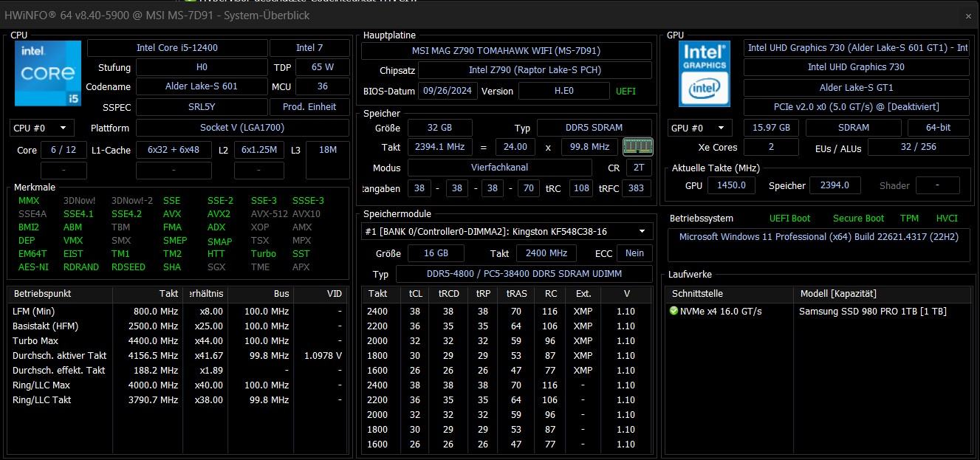Viewport: 980px width, 460px height.
Task: Click the 65 W TDP value
Action: point(323,67)
